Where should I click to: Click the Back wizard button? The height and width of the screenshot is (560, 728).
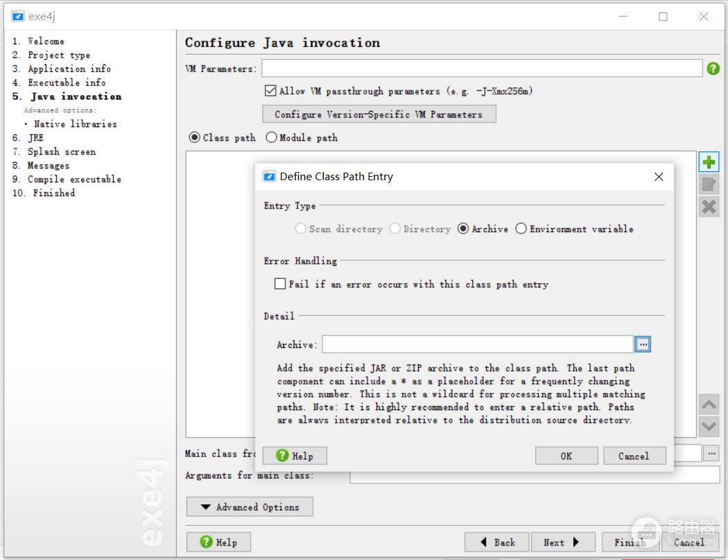pyautogui.click(x=497, y=542)
